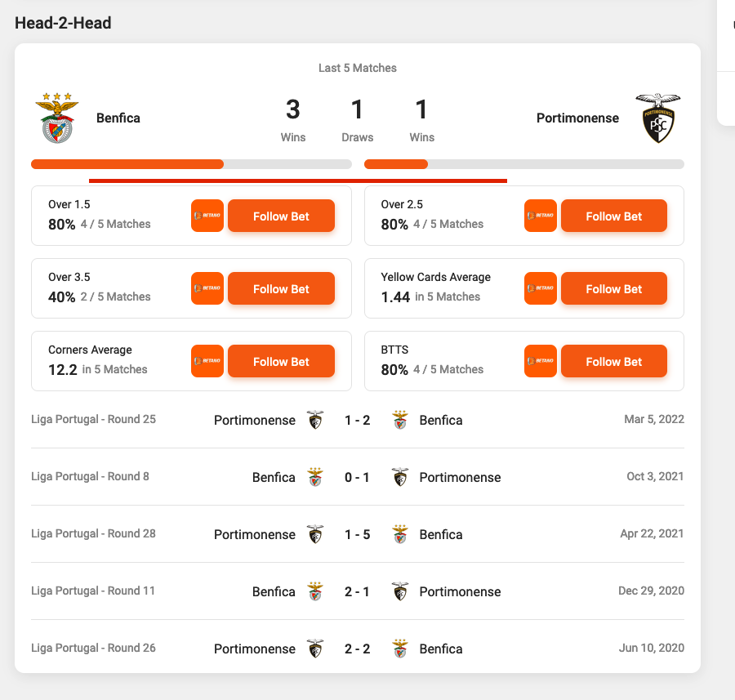This screenshot has width=735, height=700.
Task: Follow the Over 2.5 bet
Action: point(614,216)
